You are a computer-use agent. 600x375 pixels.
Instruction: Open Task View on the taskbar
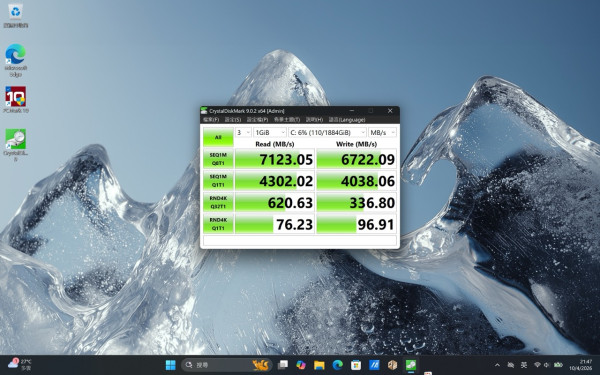tap(282, 365)
